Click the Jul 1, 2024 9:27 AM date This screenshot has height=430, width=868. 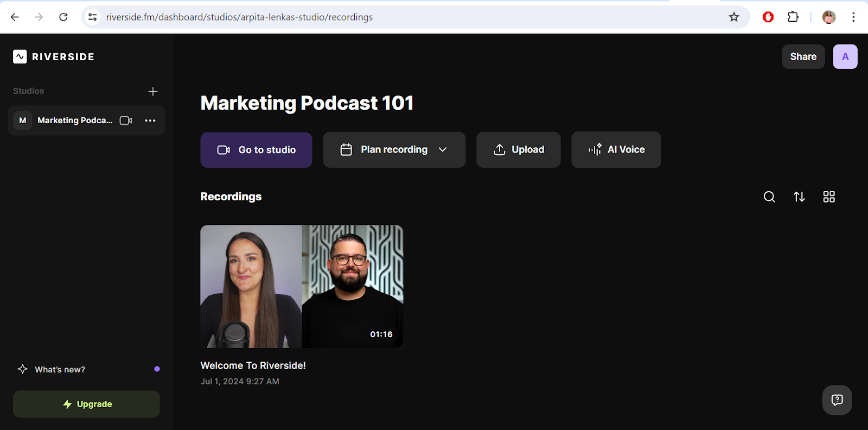pyautogui.click(x=240, y=382)
